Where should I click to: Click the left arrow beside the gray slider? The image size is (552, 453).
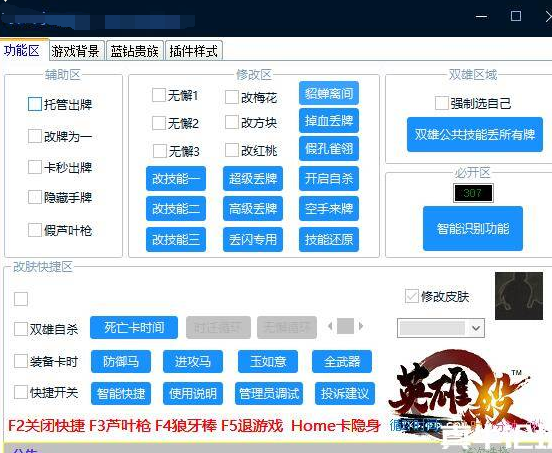coord(330,326)
